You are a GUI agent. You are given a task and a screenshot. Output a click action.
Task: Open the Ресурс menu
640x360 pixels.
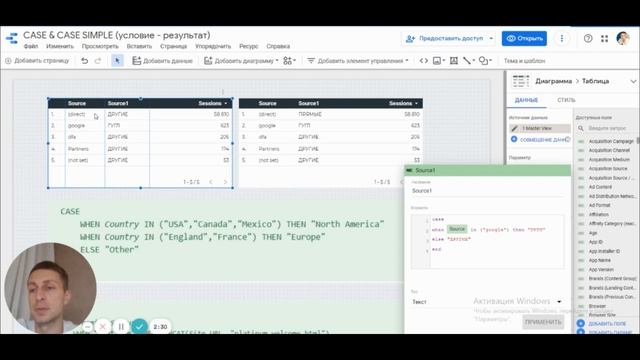click(x=249, y=46)
